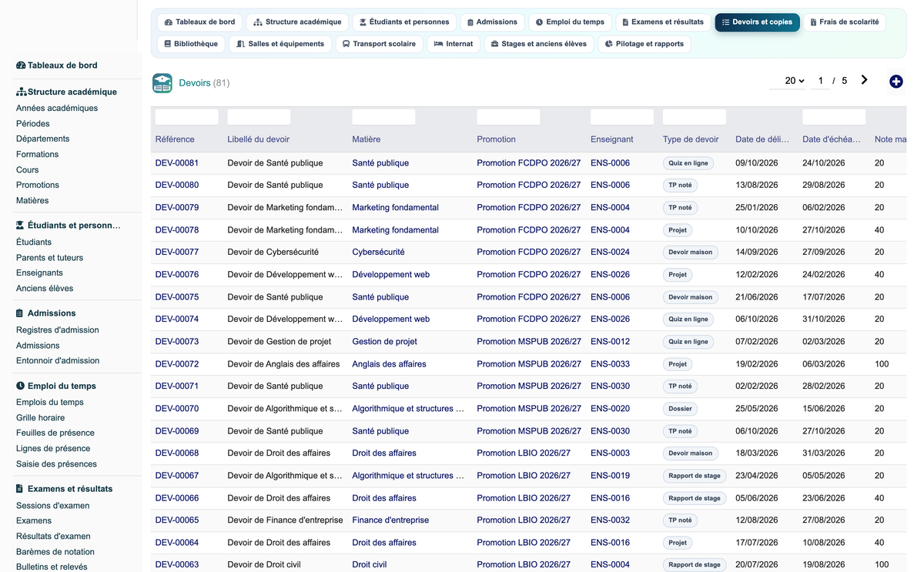Open Grille horaire in the sidebar

tap(41, 418)
